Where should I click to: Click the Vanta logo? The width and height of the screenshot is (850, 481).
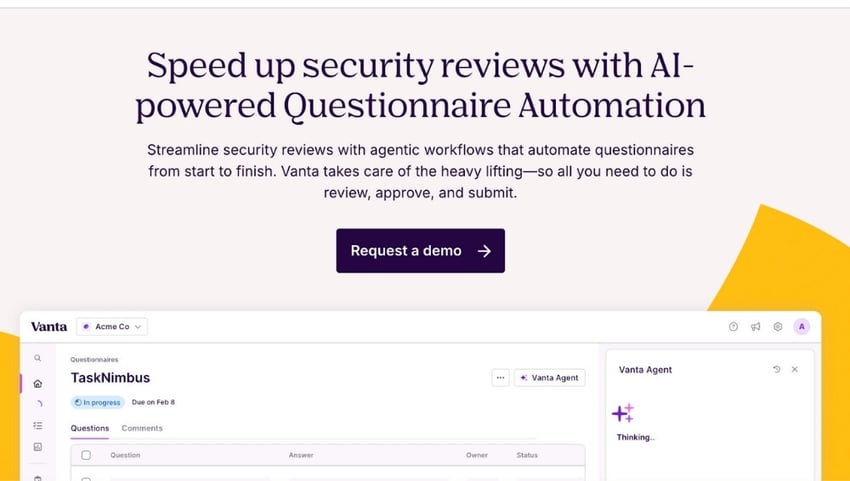(48, 326)
